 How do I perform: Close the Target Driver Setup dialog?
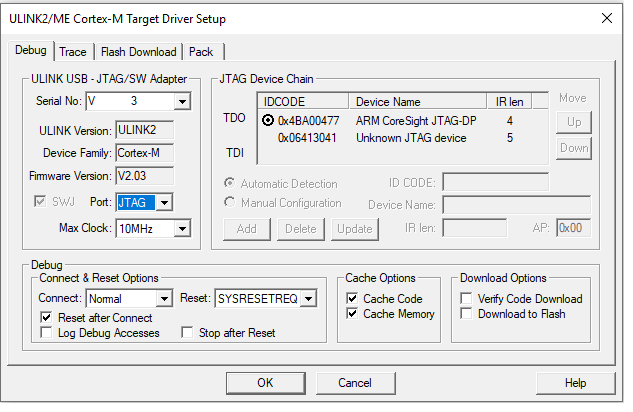coord(607,18)
